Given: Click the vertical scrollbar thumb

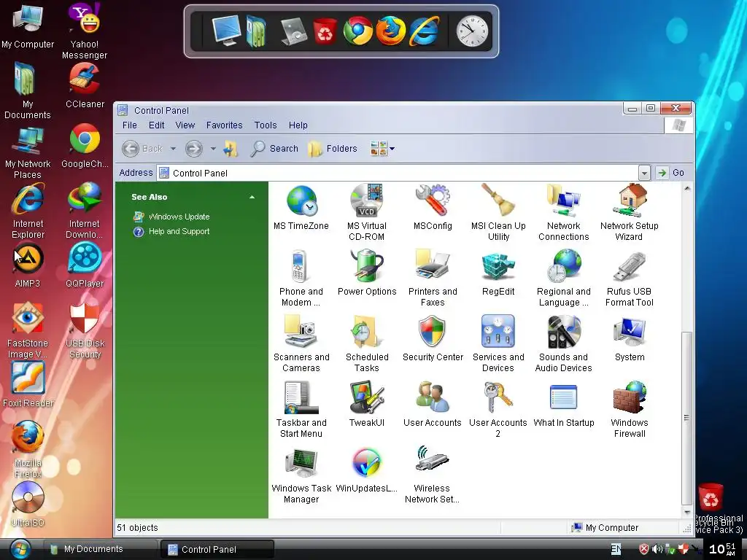Looking at the screenshot, I should coord(686,418).
